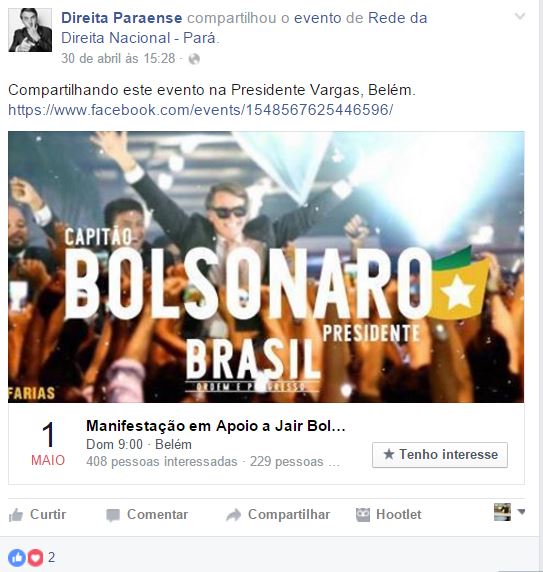543x572 pixels.
Task: Click the star in Tenho interesse
Action: pos(389,454)
